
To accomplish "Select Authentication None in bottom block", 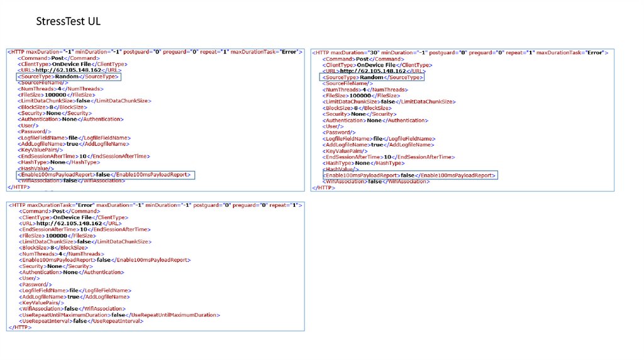I will tap(72, 272).
